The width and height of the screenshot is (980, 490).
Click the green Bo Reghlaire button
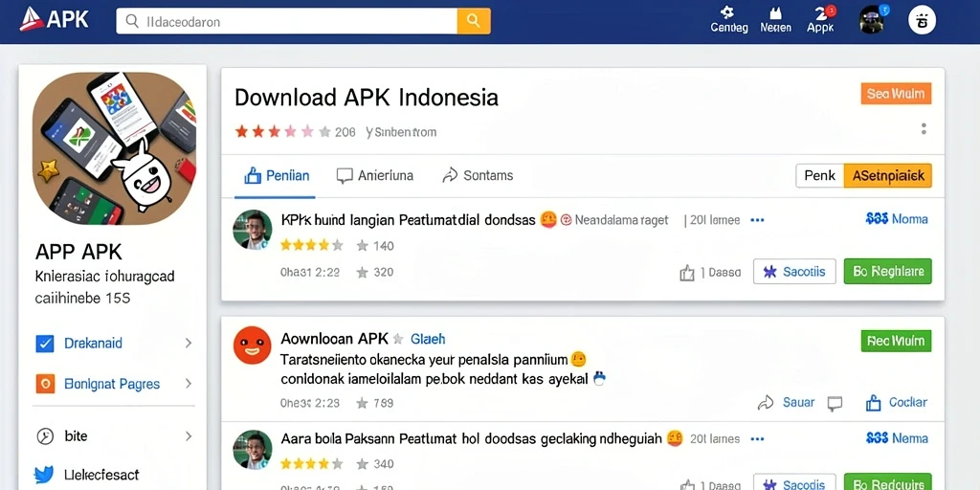point(887,271)
